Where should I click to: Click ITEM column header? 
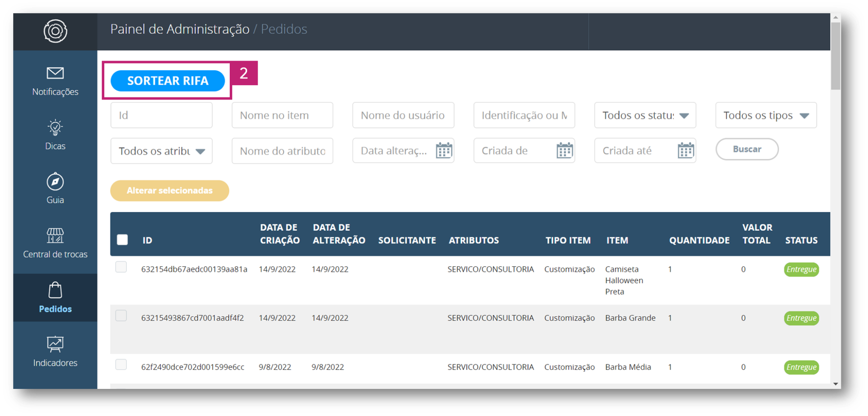point(617,240)
